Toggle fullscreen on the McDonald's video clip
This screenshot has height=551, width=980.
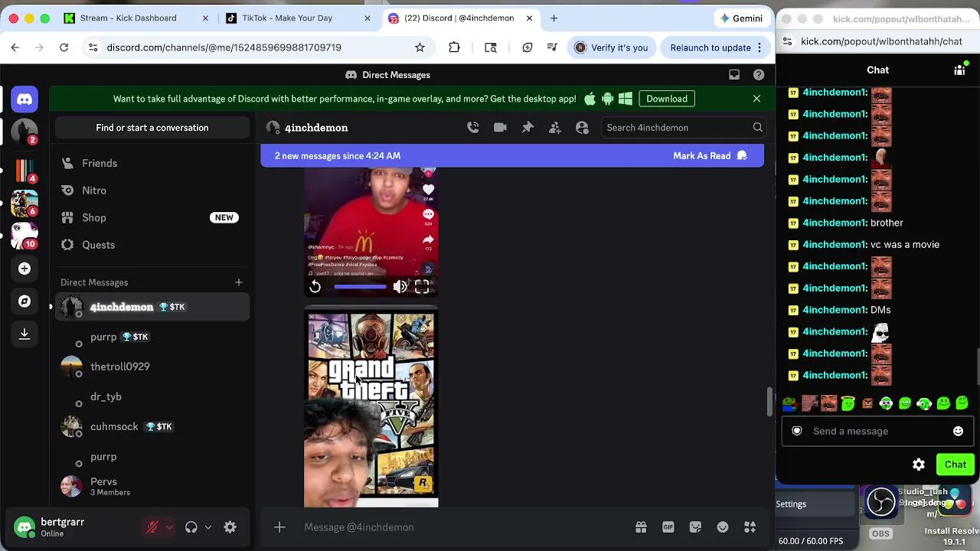pyautogui.click(x=422, y=286)
